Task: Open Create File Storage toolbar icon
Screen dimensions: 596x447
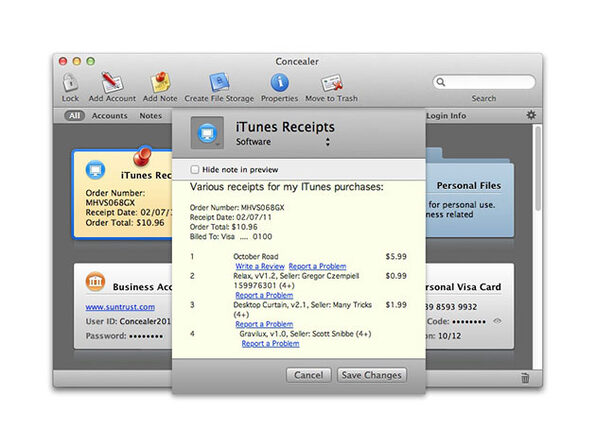Action: 219,82
